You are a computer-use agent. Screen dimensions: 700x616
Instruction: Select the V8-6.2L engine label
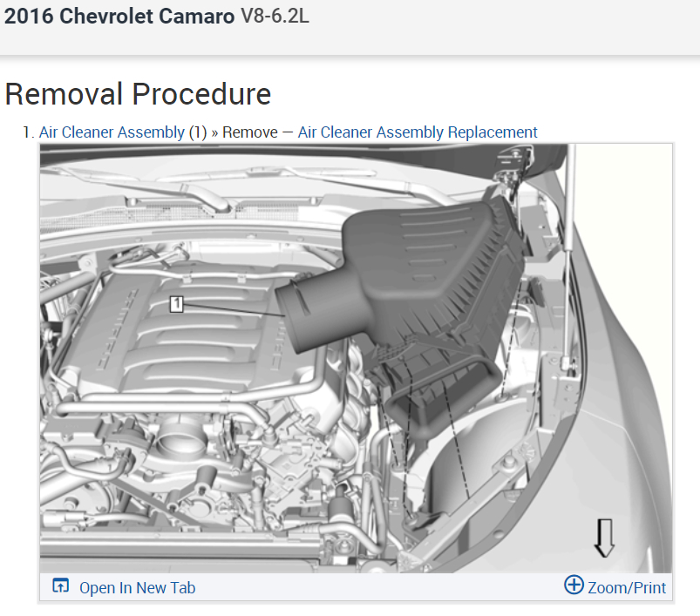click(275, 16)
